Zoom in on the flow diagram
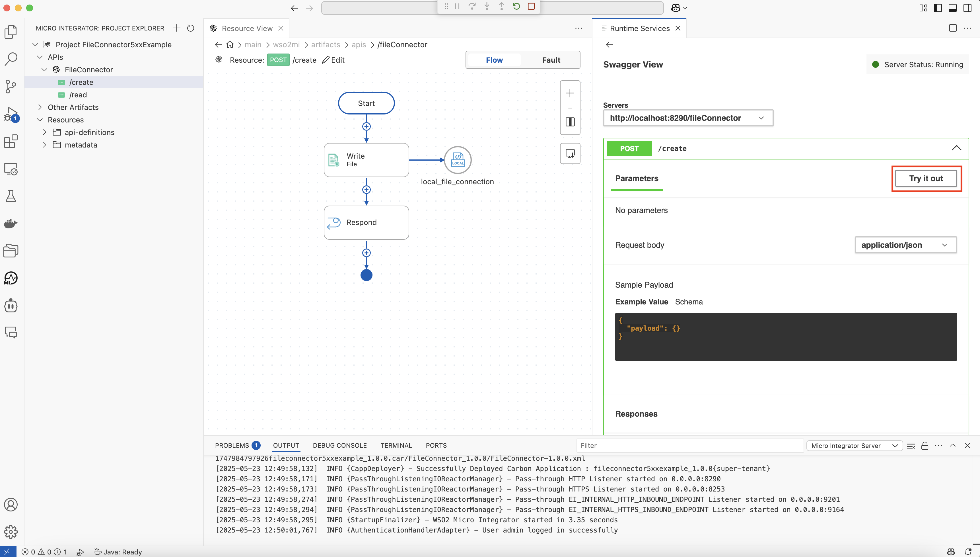Image resolution: width=980 pixels, height=557 pixels. [x=570, y=93]
